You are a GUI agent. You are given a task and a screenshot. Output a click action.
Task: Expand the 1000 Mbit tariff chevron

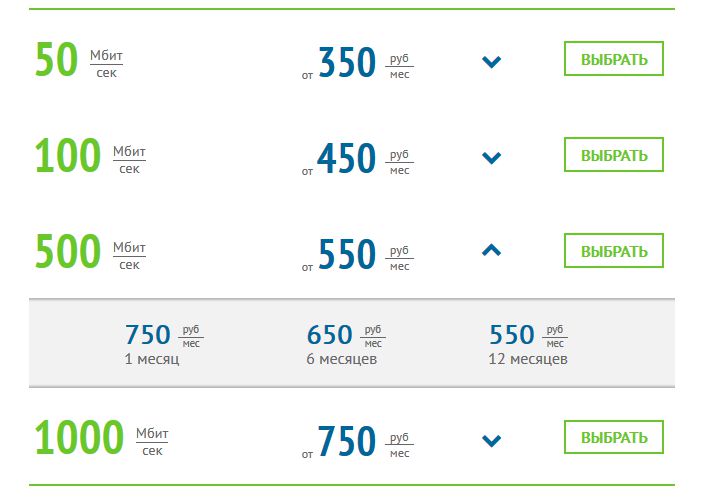(x=491, y=441)
